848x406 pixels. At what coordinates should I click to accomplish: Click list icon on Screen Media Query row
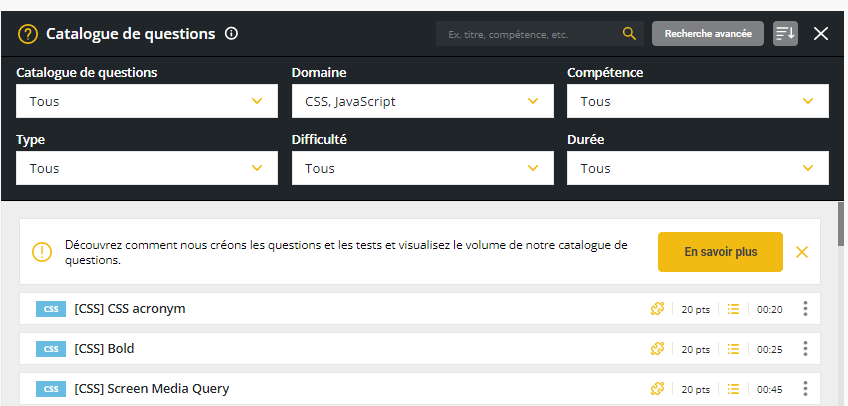pos(733,389)
